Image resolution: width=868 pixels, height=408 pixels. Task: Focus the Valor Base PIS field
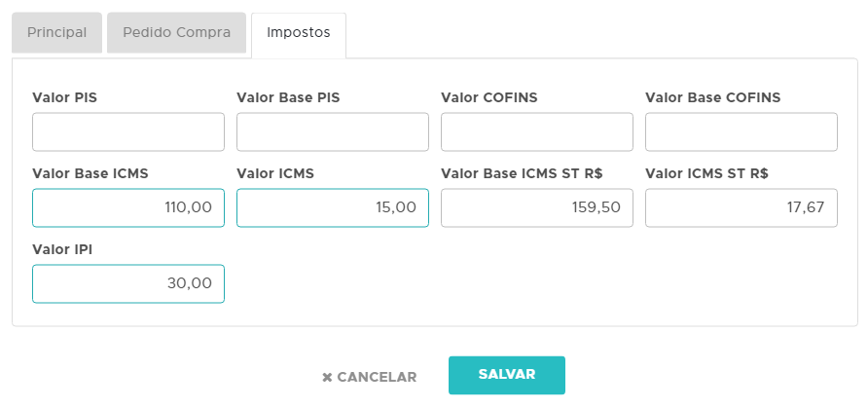pyautogui.click(x=333, y=132)
